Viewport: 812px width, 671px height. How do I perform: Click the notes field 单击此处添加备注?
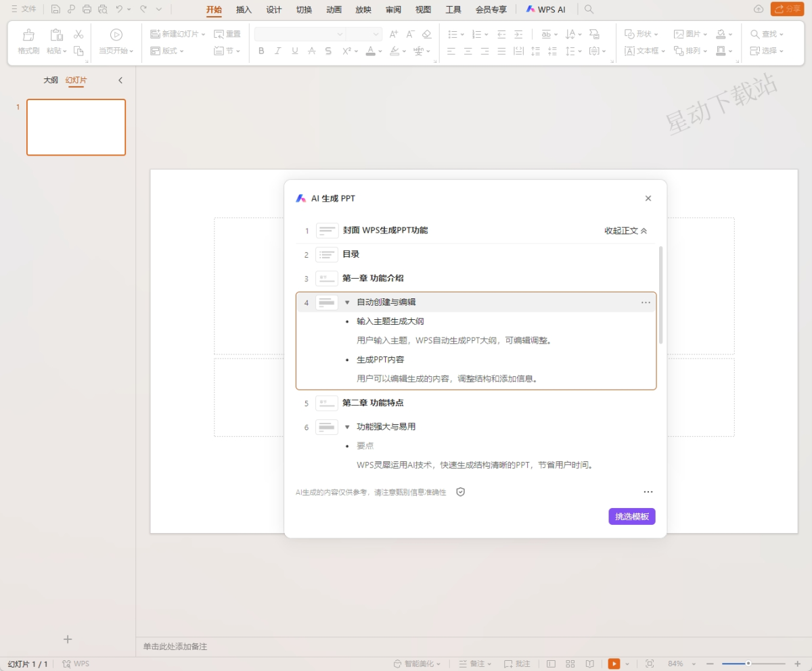click(175, 647)
